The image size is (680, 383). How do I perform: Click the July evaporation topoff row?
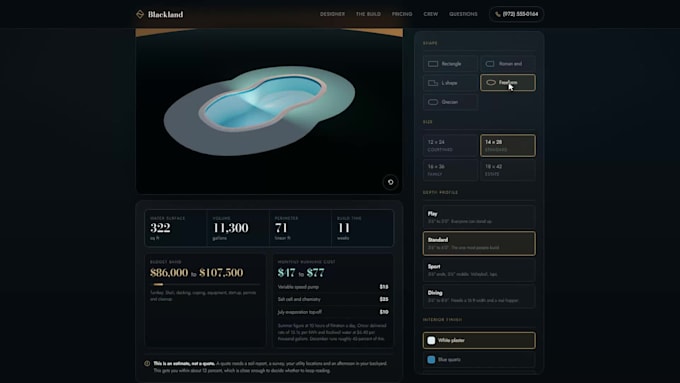click(333, 312)
